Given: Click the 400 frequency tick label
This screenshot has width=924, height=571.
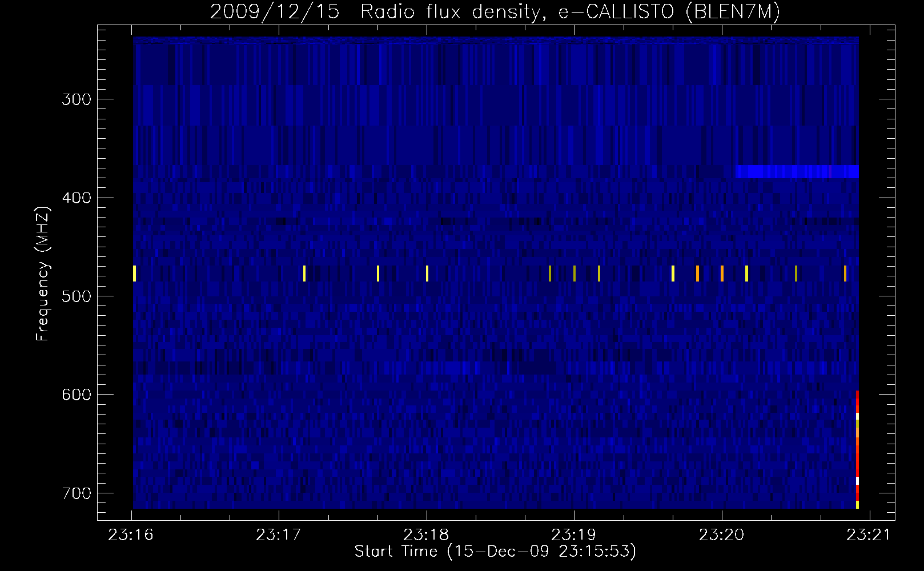Looking at the screenshot, I should tap(76, 198).
